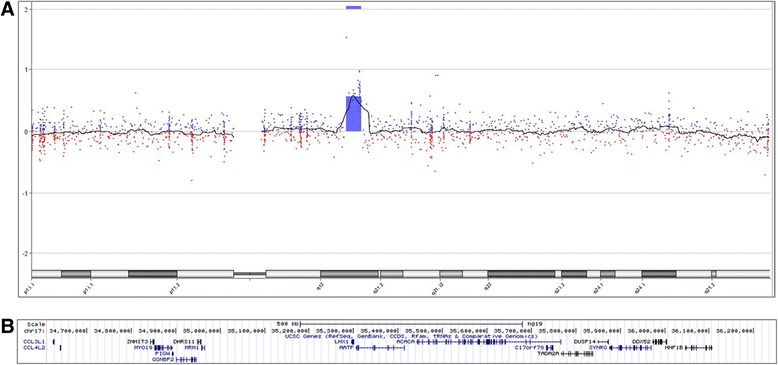The width and height of the screenshot is (778, 365).
Task: Click the CCL4L2 gene exon block
Action: [60, 348]
